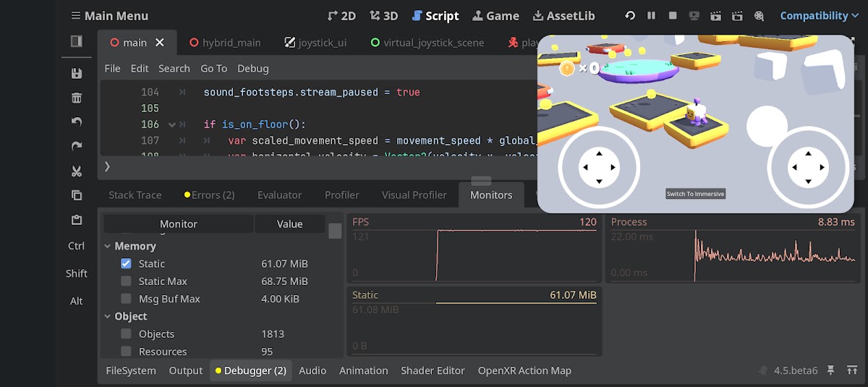The image size is (868, 387).
Task: Open the Movie Maker mode icon
Action: tap(759, 16)
